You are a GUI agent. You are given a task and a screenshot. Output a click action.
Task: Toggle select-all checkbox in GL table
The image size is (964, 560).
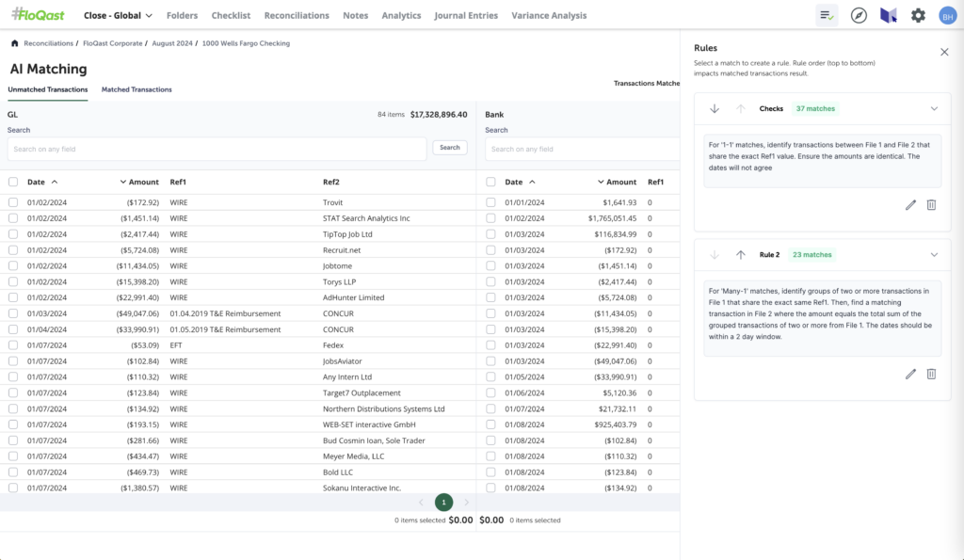13,182
